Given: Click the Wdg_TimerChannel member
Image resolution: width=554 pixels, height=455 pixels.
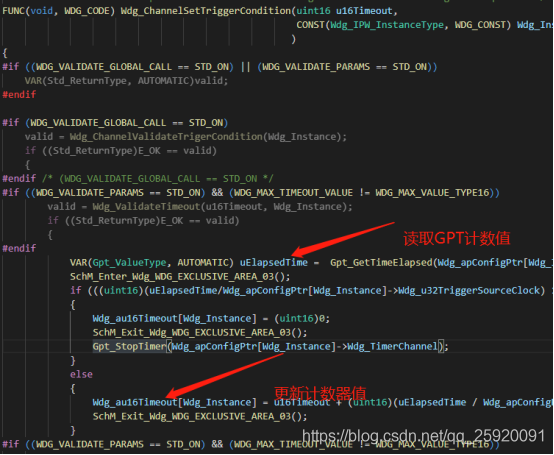Looking at the screenshot, I should 393,347.
